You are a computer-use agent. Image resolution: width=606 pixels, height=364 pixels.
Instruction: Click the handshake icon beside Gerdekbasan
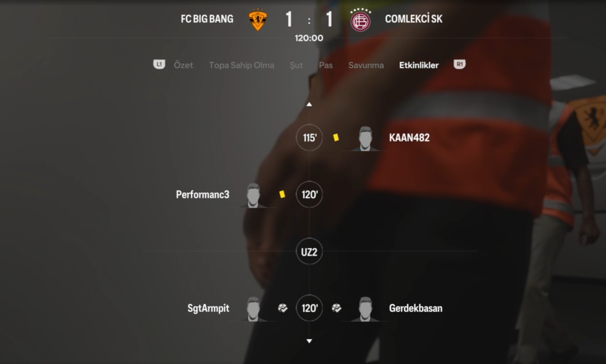(x=336, y=308)
